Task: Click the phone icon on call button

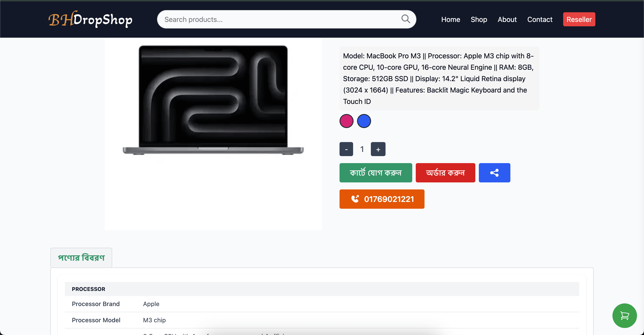Action: pos(355,199)
